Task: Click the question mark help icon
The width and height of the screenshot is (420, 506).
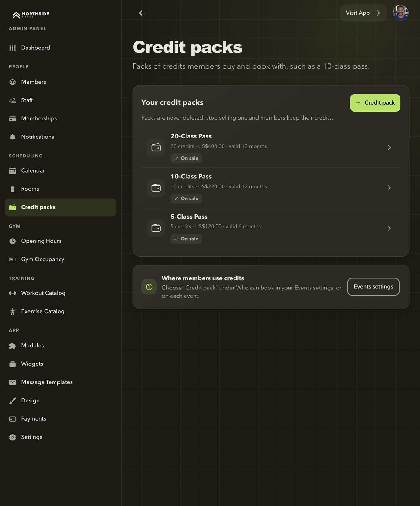Action: click(x=149, y=287)
